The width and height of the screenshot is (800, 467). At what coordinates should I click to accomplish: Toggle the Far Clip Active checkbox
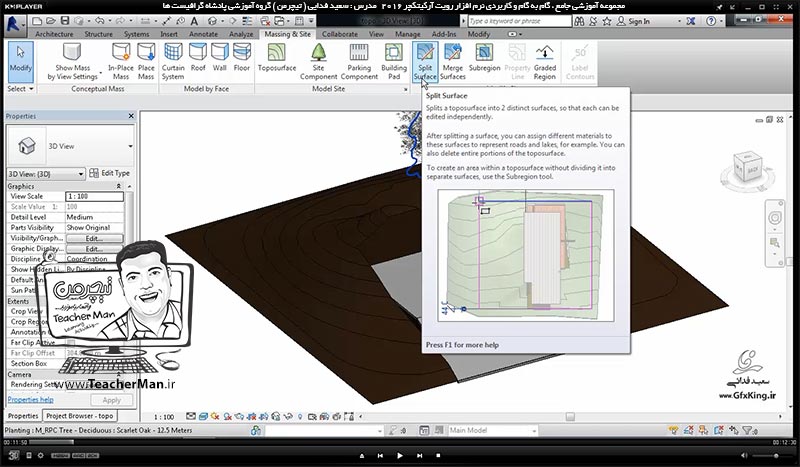pyautogui.click(x=71, y=342)
